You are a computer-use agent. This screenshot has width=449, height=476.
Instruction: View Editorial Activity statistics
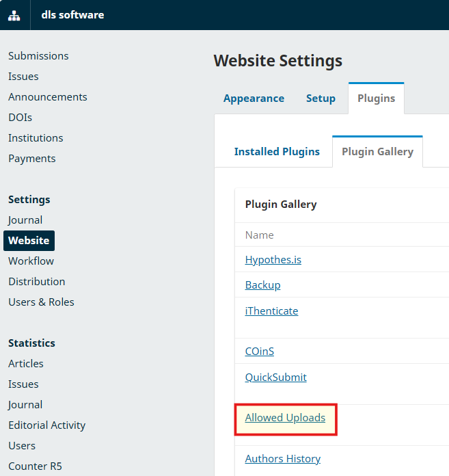point(47,425)
